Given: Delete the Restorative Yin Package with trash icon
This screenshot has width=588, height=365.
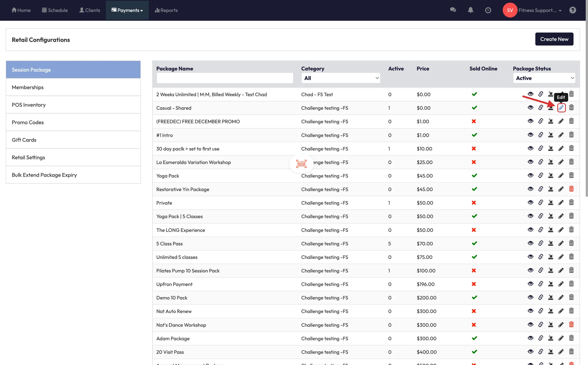Looking at the screenshot, I should (x=571, y=189).
